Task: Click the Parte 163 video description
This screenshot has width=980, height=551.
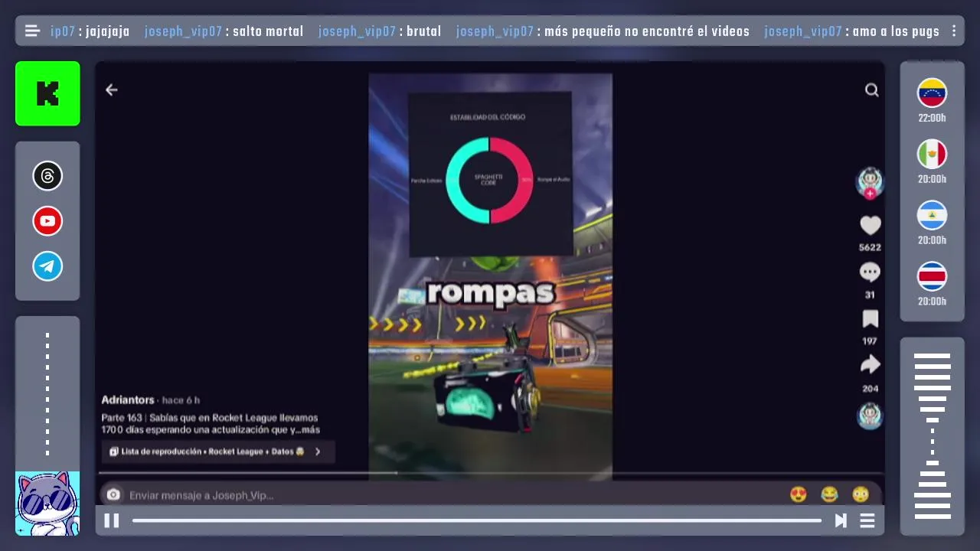Action: pyautogui.click(x=211, y=424)
